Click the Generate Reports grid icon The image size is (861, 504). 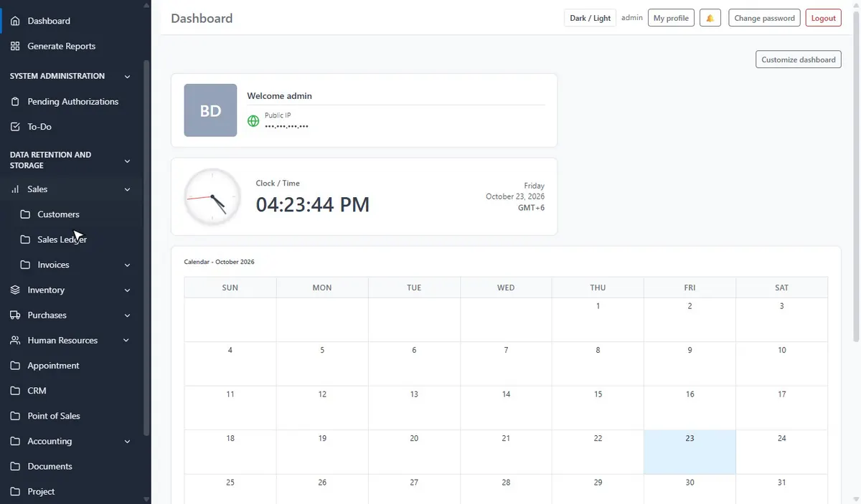pyautogui.click(x=15, y=46)
